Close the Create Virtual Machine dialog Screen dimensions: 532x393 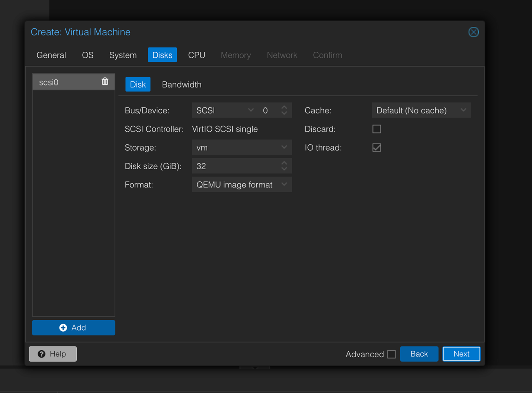(473, 32)
